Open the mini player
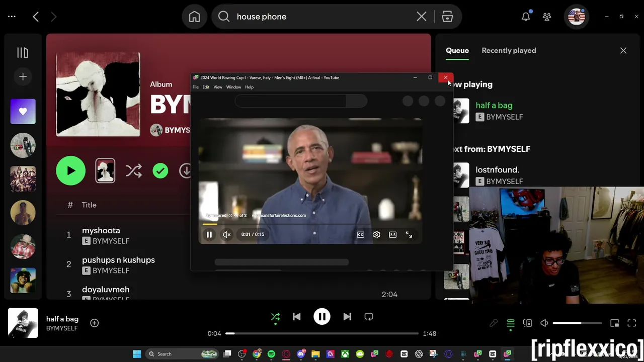Image resolution: width=644 pixels, height=362 pixels. pyautogui.click(x=614, y=323)
